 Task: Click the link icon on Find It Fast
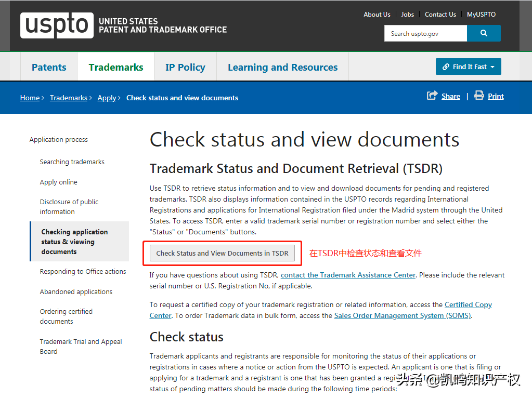(x=446, y=67)
